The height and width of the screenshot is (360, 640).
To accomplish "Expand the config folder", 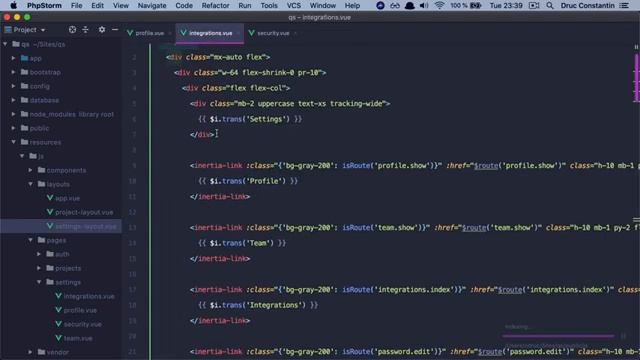I will point(13,86).
